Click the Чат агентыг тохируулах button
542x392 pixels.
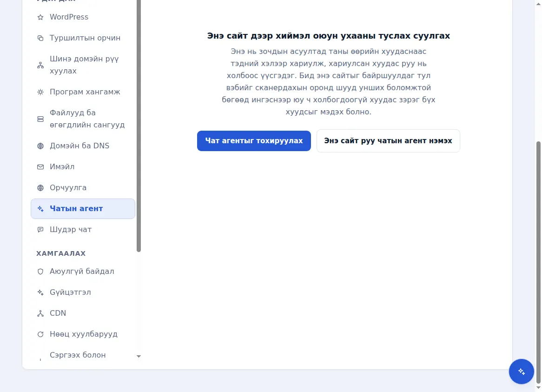pyautogui.click(x=254, y=141)
